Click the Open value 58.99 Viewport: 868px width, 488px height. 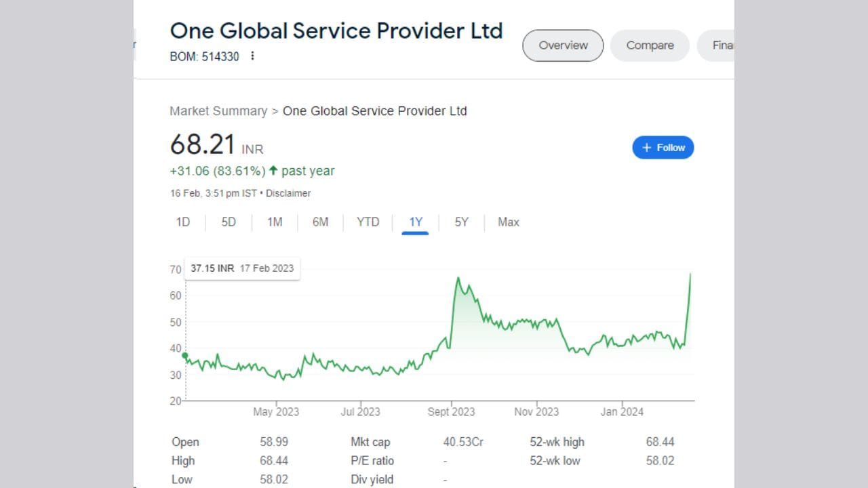pos(274,442)
